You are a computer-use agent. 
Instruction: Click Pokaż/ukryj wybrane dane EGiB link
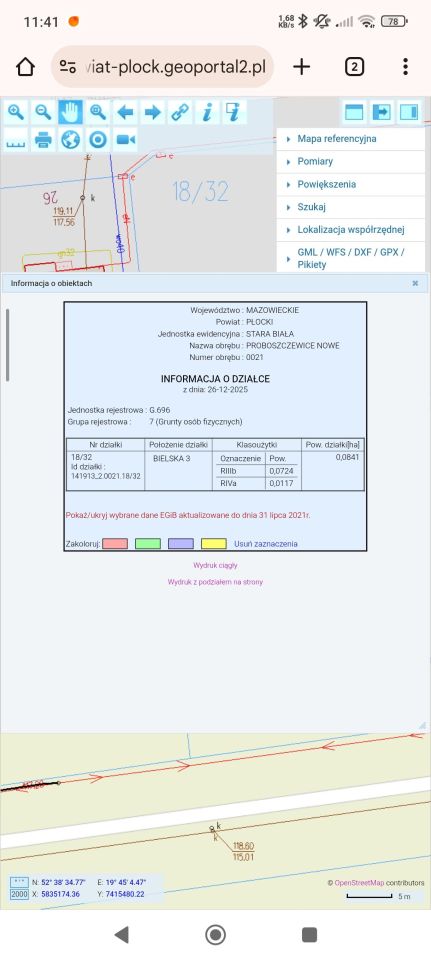point(188,516)
